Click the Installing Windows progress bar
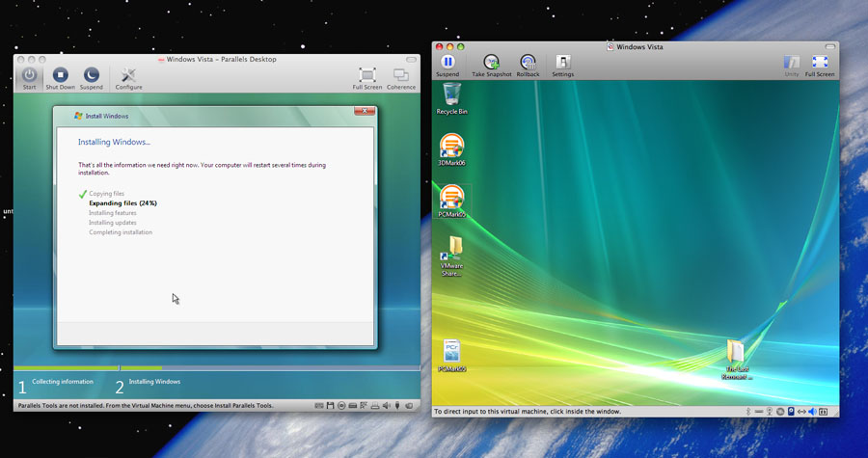868x458 pixels. (270, 367)
